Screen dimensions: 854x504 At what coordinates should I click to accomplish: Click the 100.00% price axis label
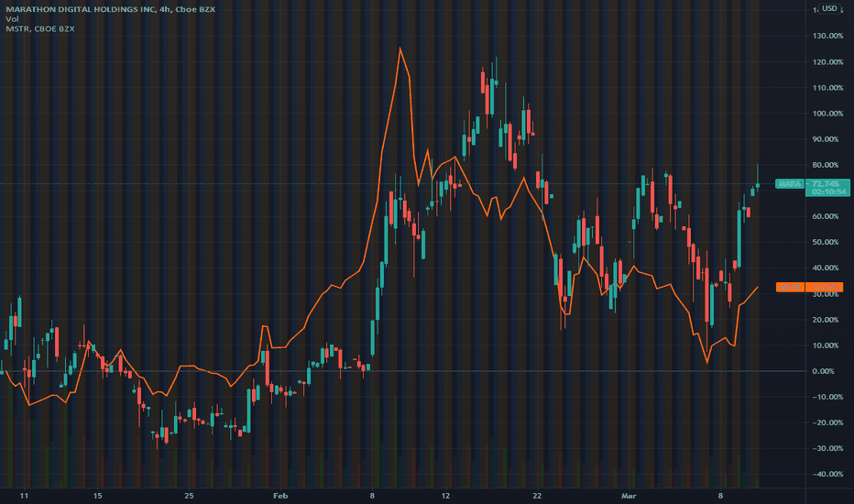tap(827, 114)
